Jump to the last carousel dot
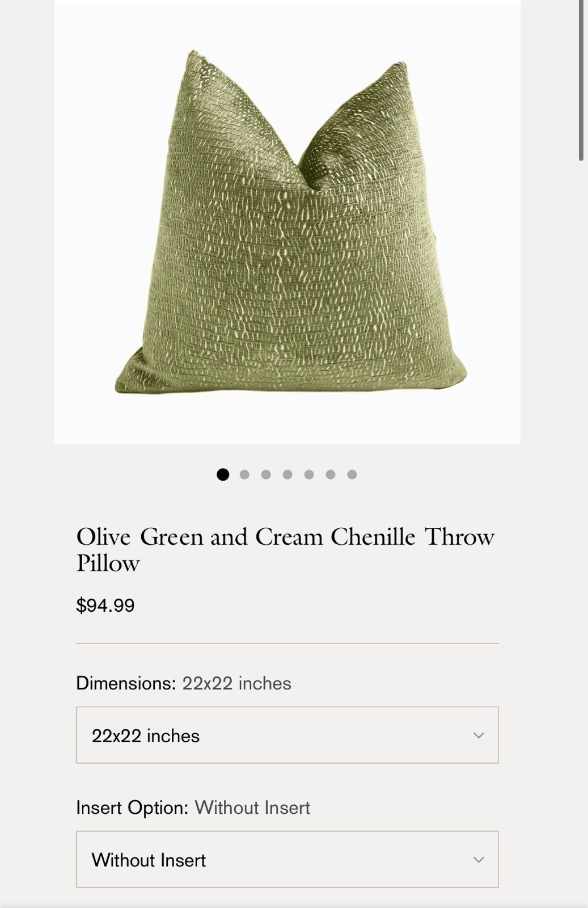 [352, 474]
